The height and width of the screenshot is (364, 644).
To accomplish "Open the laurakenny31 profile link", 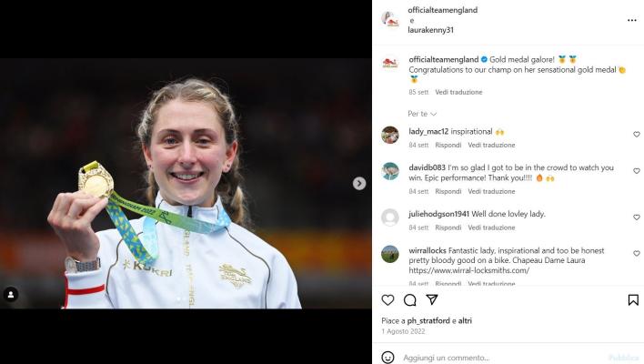I will (x=430, y=30).
